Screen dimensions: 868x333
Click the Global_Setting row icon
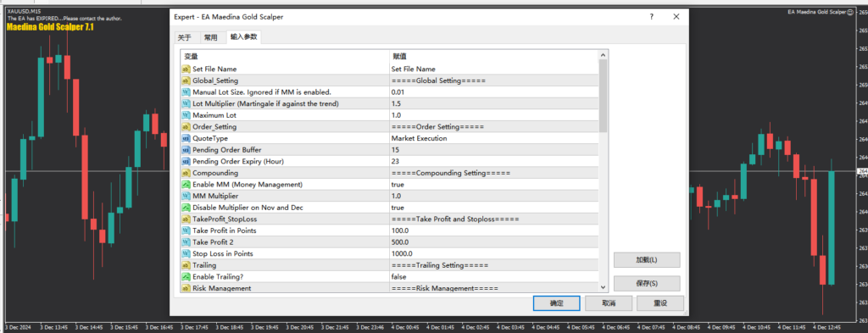[186, 80]
